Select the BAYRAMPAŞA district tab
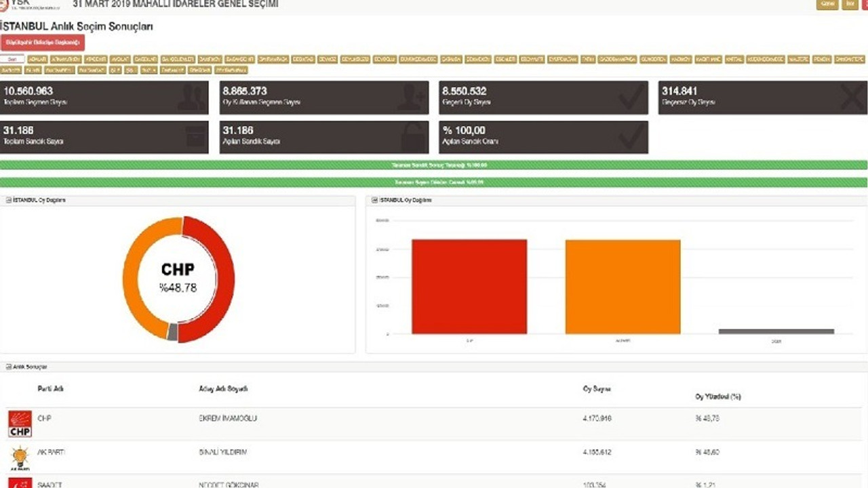868x488 pixels. coord(273,60)
